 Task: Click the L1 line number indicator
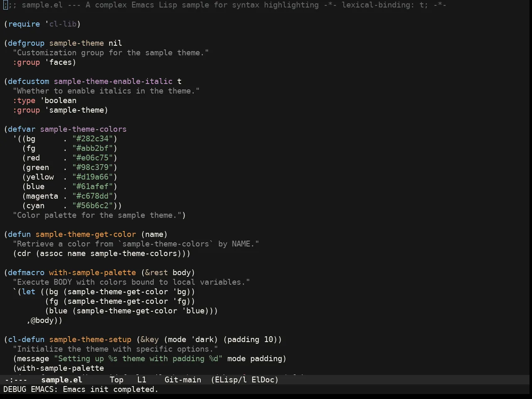pos(142,379)
